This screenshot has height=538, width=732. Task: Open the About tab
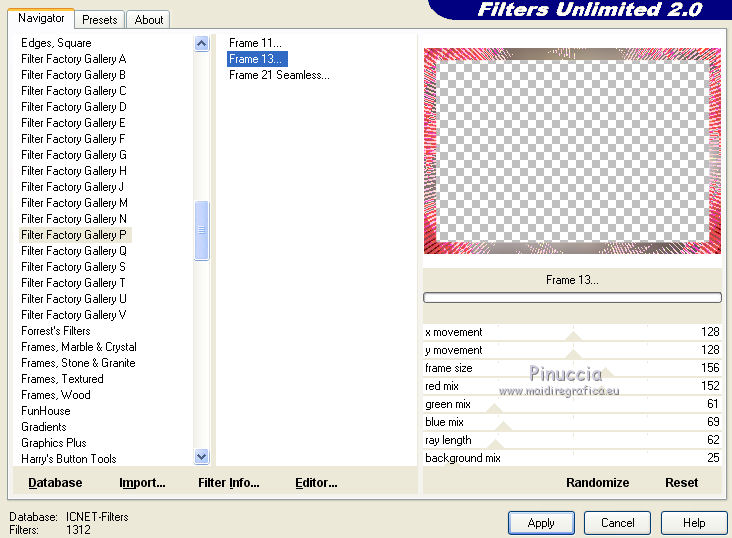pyautogui.click(x=148, y=20)
